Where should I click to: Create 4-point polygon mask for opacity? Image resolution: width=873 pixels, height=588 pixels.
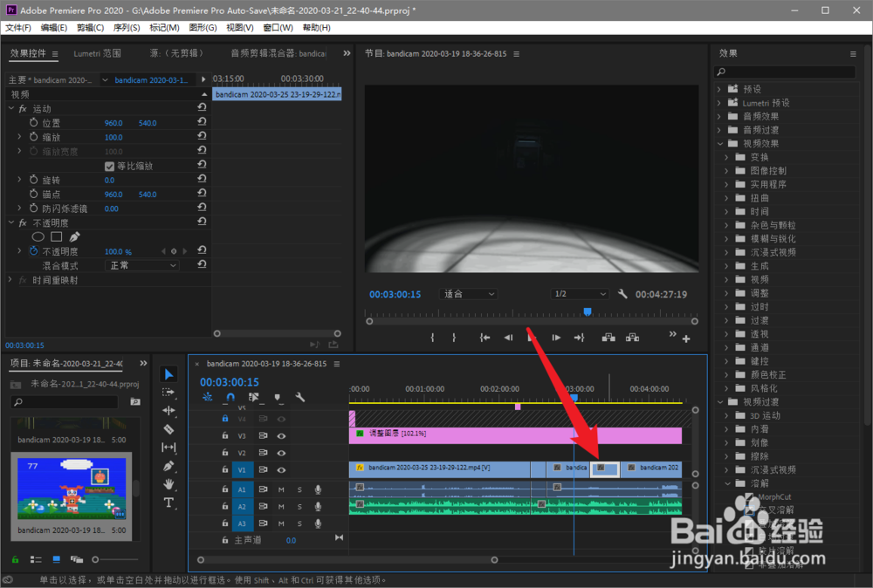pos(56,237)
